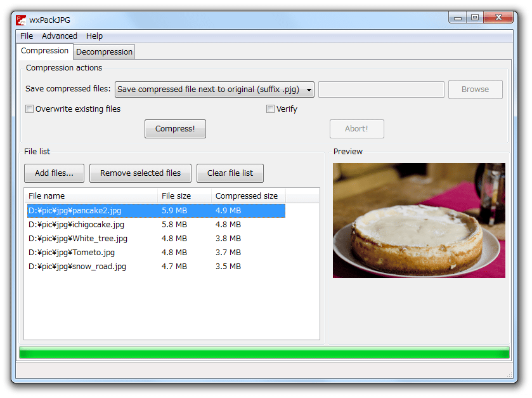Sort by File size column header

click(185, 196)
